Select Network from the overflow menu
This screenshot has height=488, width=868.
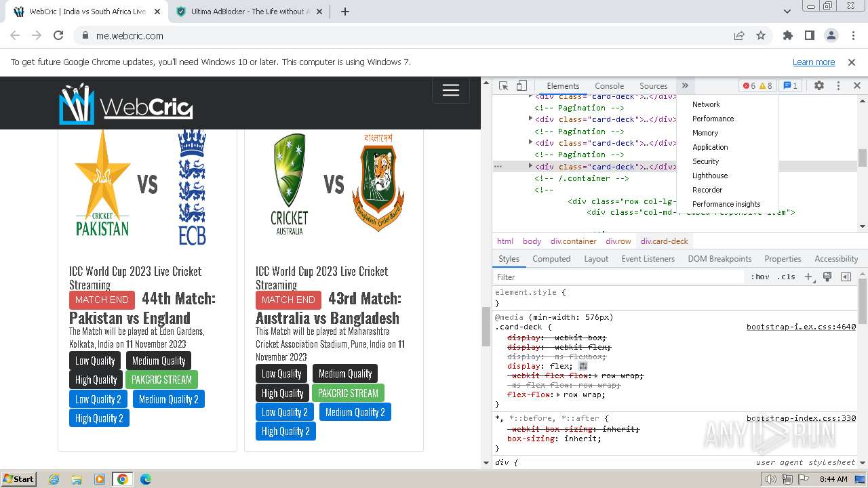706,104
